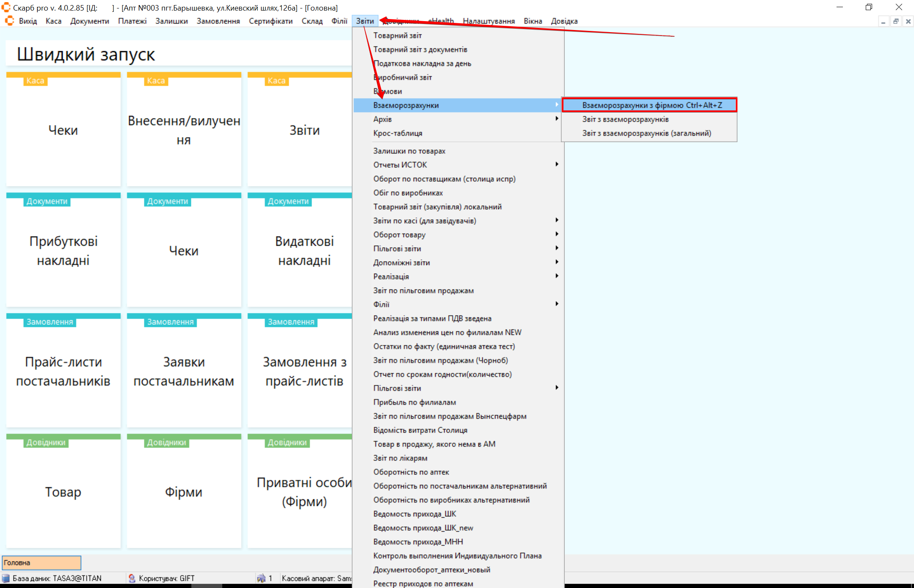Screen dimensions: 914x588
Task: Open Прибуткові накладні tile
Action: click(63, 250)
